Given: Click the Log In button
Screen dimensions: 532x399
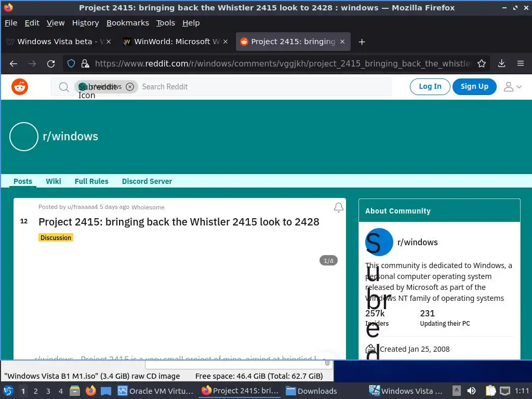Looking at the screenshot, I should [430, 87].
